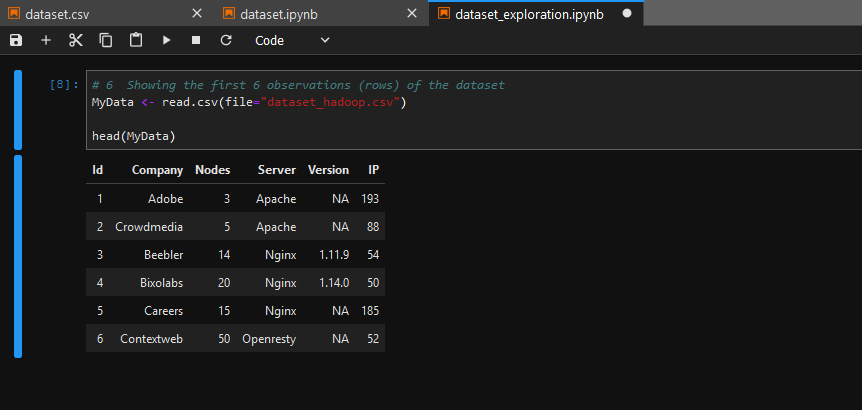The height and width of the screenshot is (410, 862).
Task: Close the dataset.csv tab
Action: point(197,14)
